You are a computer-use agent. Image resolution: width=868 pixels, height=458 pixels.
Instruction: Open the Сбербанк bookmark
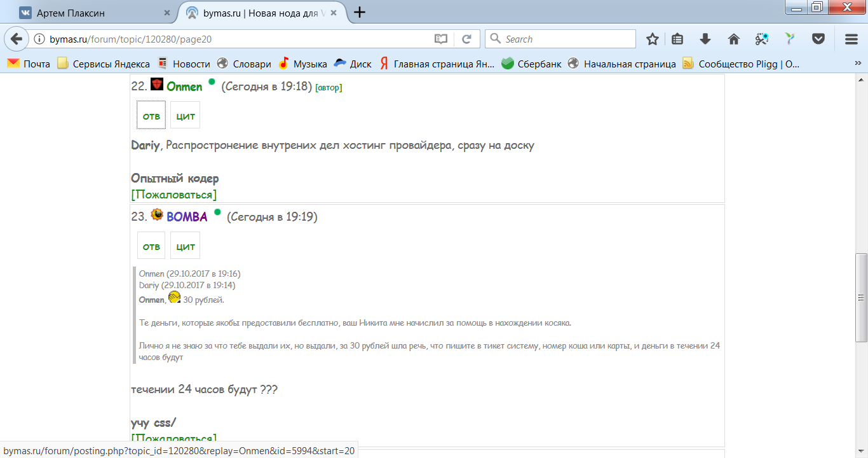click(x=532, y=64)
